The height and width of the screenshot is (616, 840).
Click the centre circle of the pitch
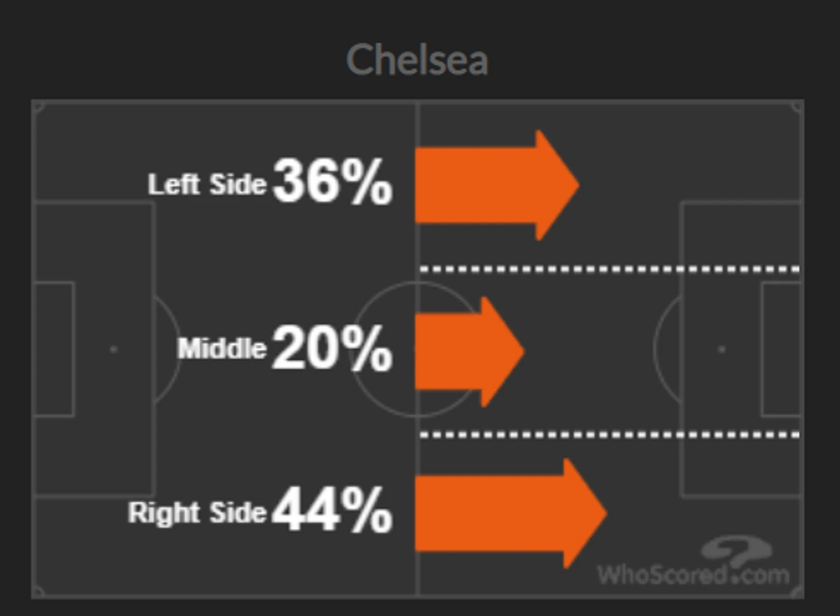(418, 349)
